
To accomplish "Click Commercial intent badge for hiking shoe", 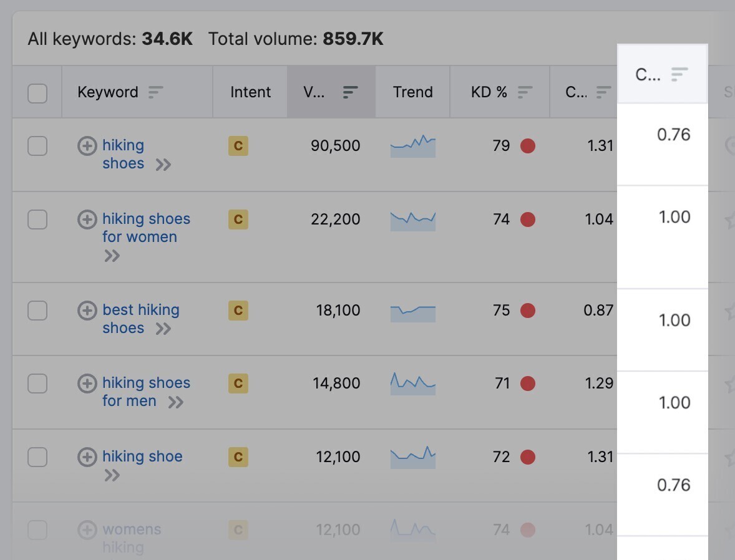I will tap(238, 457).
